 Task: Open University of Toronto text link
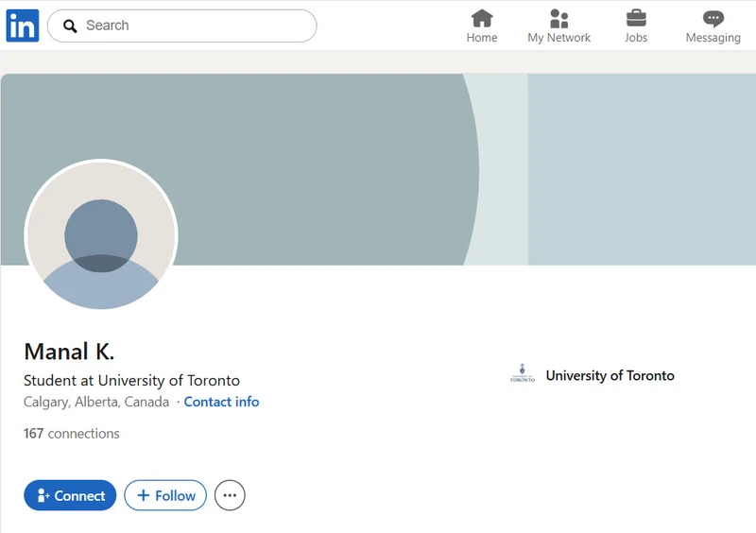click(x=610, y=375)
